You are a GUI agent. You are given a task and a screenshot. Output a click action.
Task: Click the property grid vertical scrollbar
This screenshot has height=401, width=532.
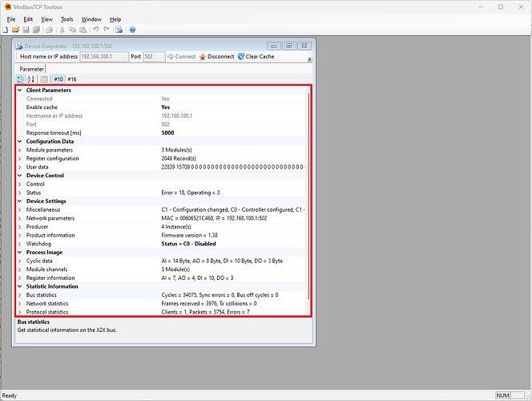(x=308, y=197)
